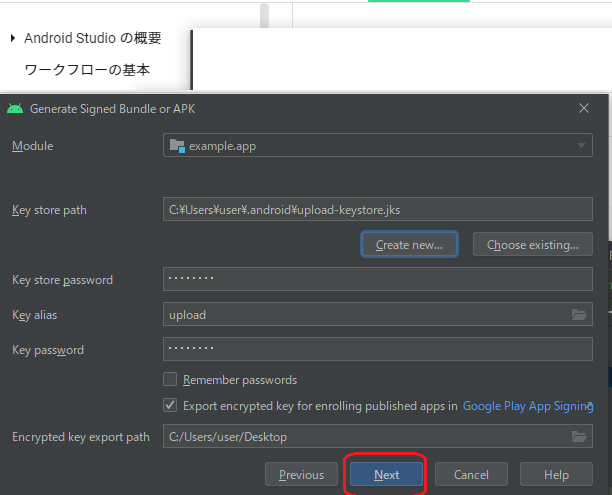The height and width of the screenshot is (495, 612).
Task: Uncheck Export encrypted key checkbox
Action: 170,405
